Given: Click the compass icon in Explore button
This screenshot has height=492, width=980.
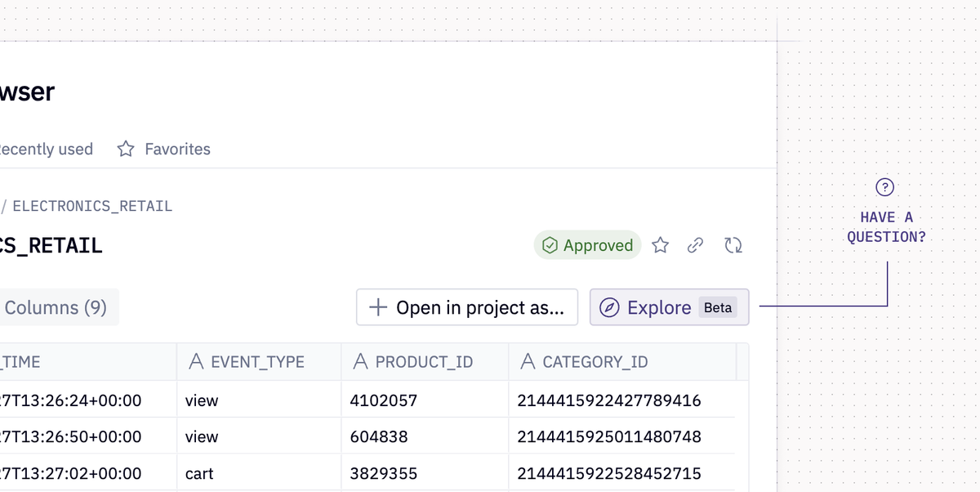Looking at the screenshot, I should (609, 307).
